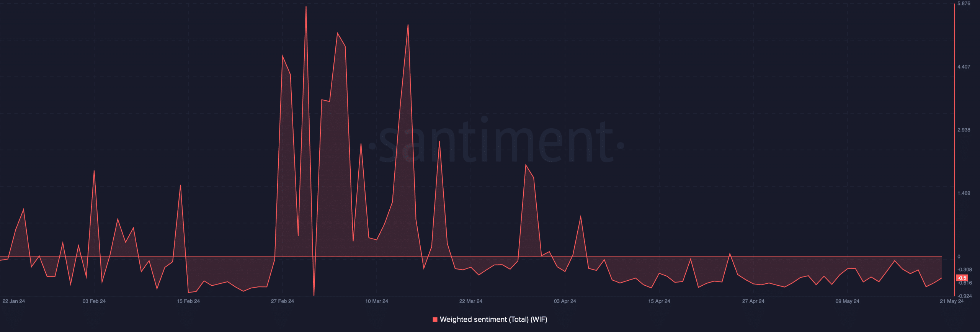The height and width of the screenshot is (332, 980).
Task: Click the -0.924 y-axis value
Action: pyautogui.click(x=965, y=296)
